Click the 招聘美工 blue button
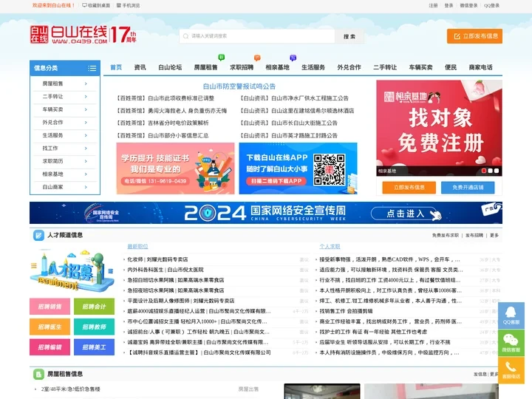Viewport: 532px width, 399px height. 94,347
